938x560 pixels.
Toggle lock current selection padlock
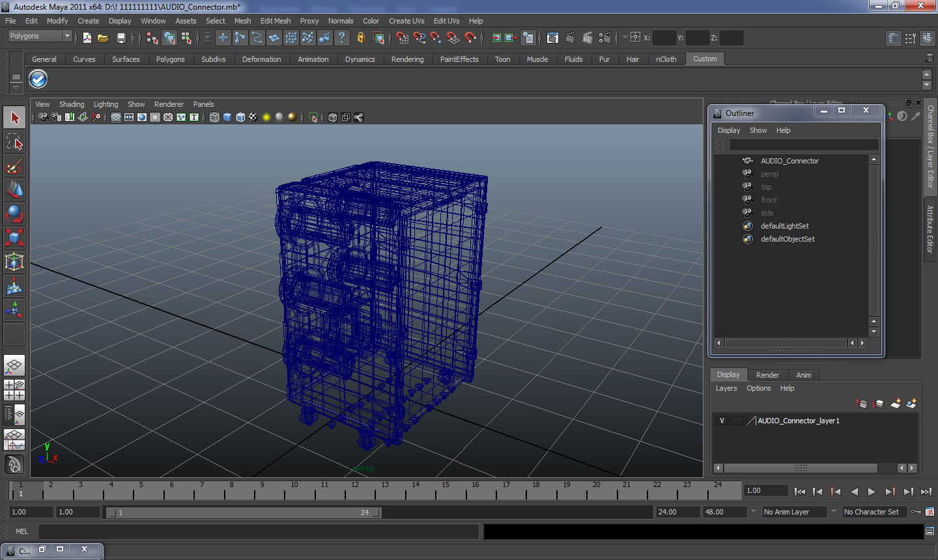pyautogui.click(x=360, y=38)
